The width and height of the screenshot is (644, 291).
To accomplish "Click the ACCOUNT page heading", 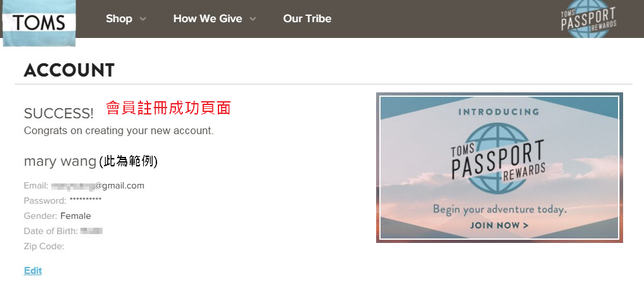I will tap(69, 71).
